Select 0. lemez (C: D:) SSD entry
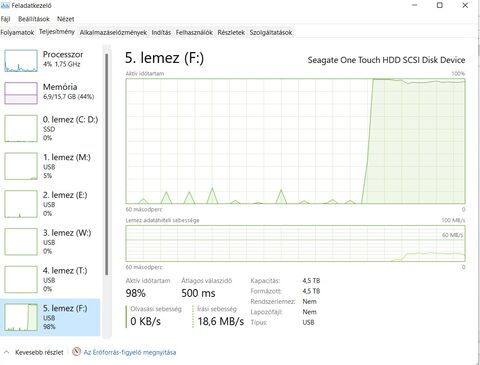The width and height of the screenshot is (480, 365). (50, 128)
